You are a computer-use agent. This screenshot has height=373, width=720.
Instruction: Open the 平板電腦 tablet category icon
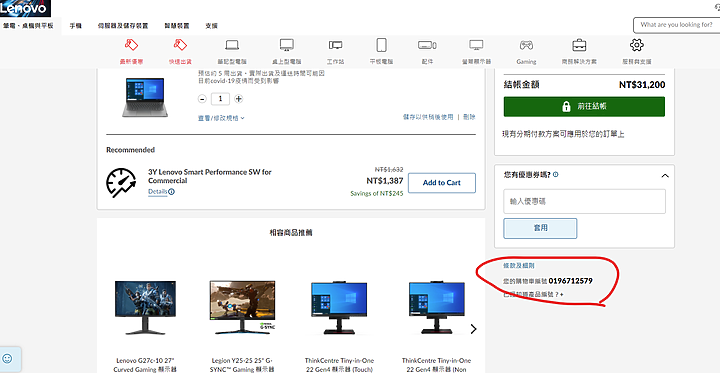[x=382, y=45]
